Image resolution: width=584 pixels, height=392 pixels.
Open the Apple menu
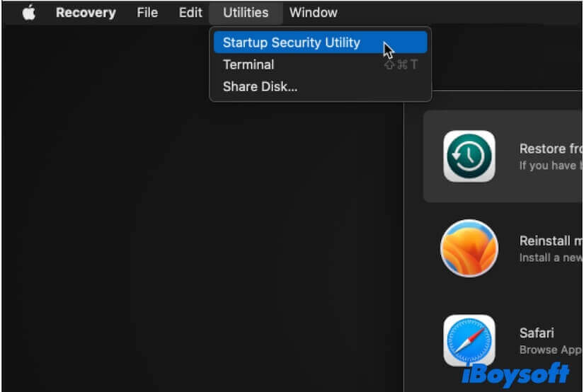28,13
